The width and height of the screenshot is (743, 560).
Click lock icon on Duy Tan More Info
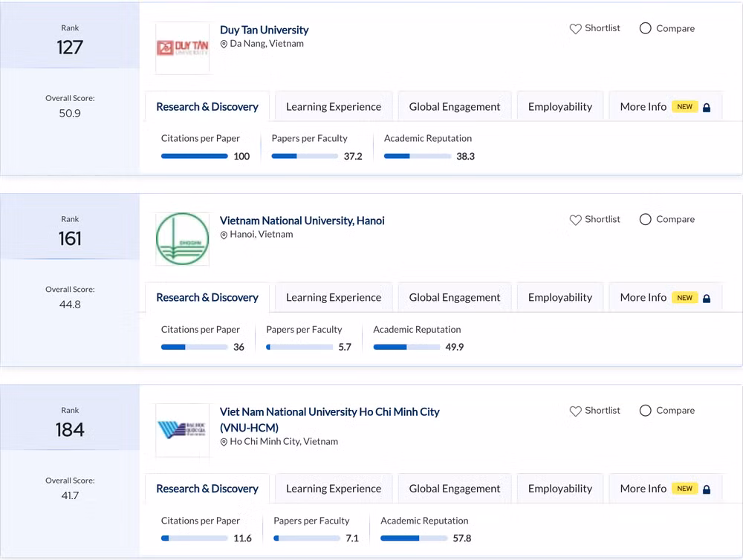706,107
